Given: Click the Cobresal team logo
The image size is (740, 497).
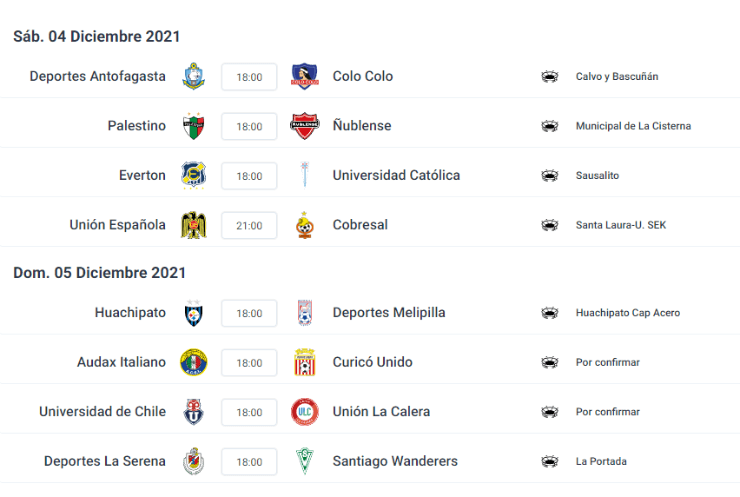Looking at the screenshot, I should pos(304,225).
